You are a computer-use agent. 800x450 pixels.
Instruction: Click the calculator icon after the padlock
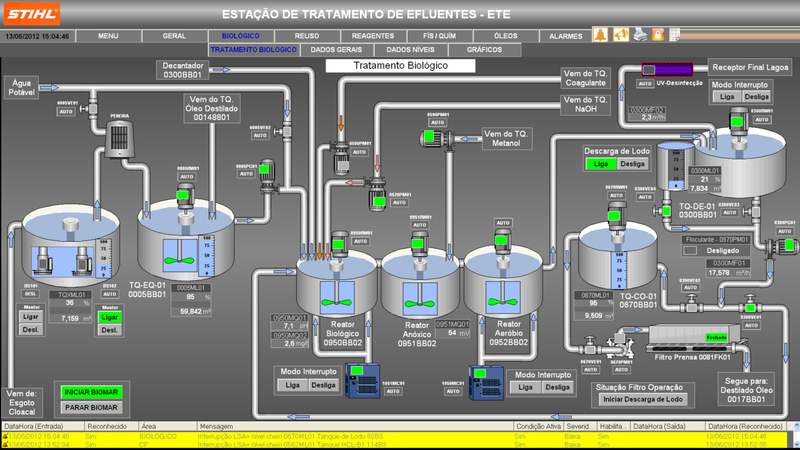click(674, 35)
